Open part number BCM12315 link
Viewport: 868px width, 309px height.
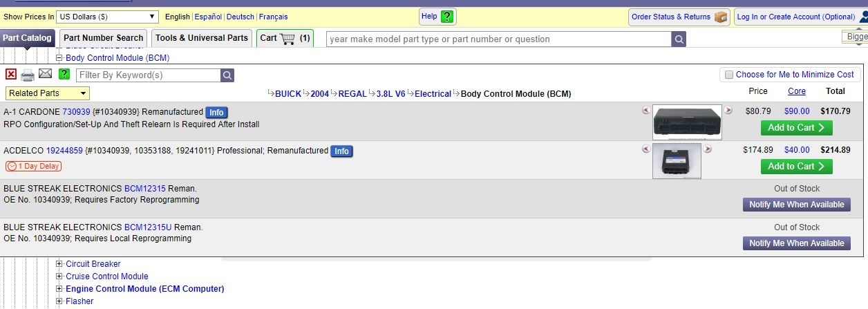tap(145, 189)
